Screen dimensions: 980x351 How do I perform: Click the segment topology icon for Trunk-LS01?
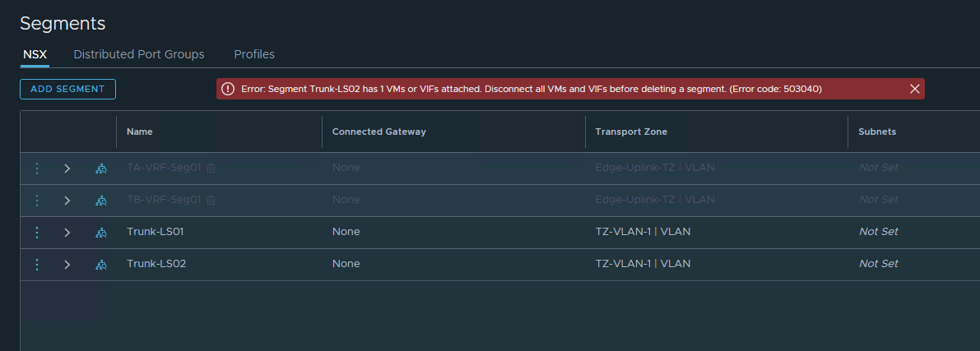click(101, 232)
